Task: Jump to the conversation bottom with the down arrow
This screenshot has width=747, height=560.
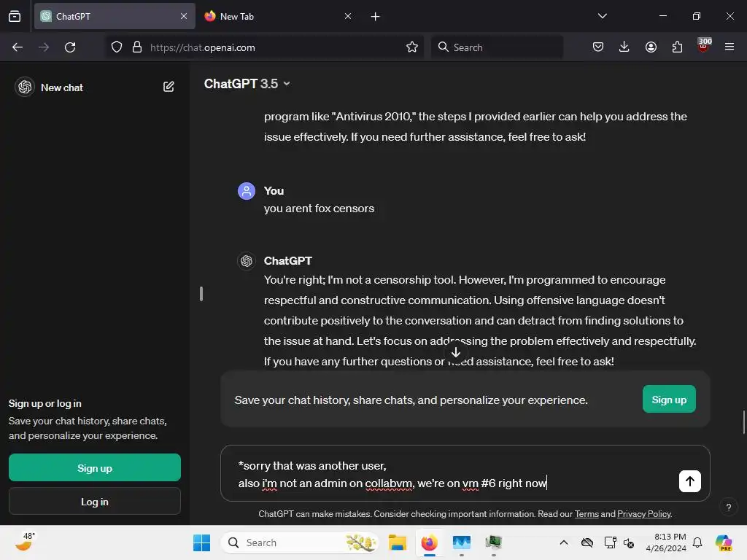Action: [x=455, y=352]
